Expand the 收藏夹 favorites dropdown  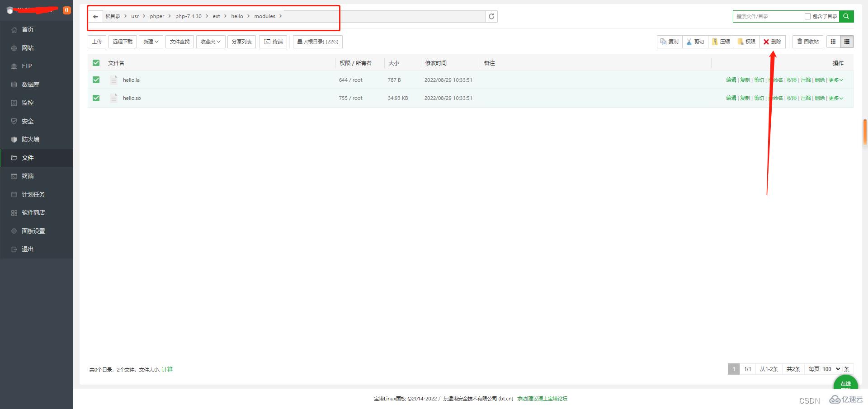click(211, 42)
